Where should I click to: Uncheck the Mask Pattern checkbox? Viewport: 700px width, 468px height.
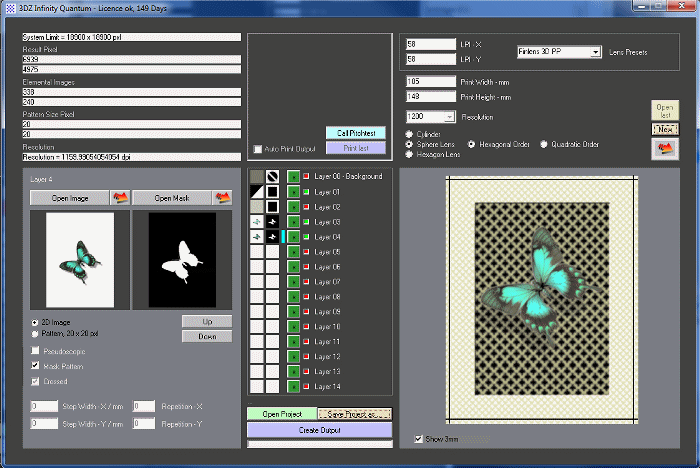click(x=36, y=366)
